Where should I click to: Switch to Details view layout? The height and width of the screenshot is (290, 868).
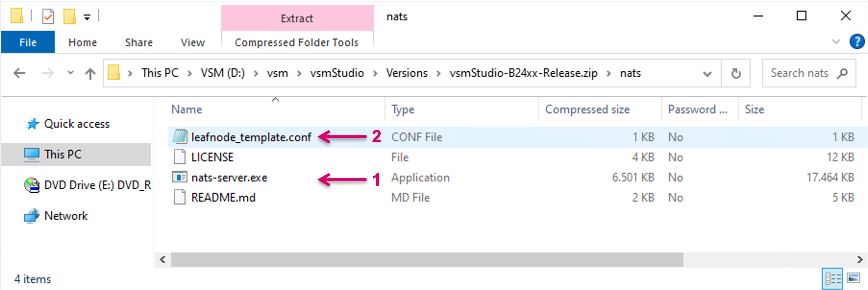pos(832,279)
